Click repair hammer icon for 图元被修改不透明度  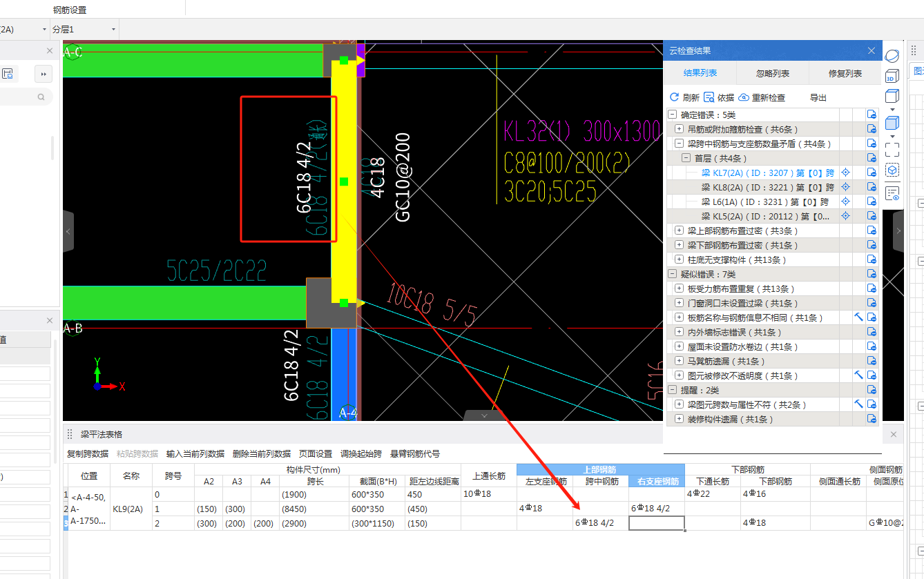[x=858, y=375]
